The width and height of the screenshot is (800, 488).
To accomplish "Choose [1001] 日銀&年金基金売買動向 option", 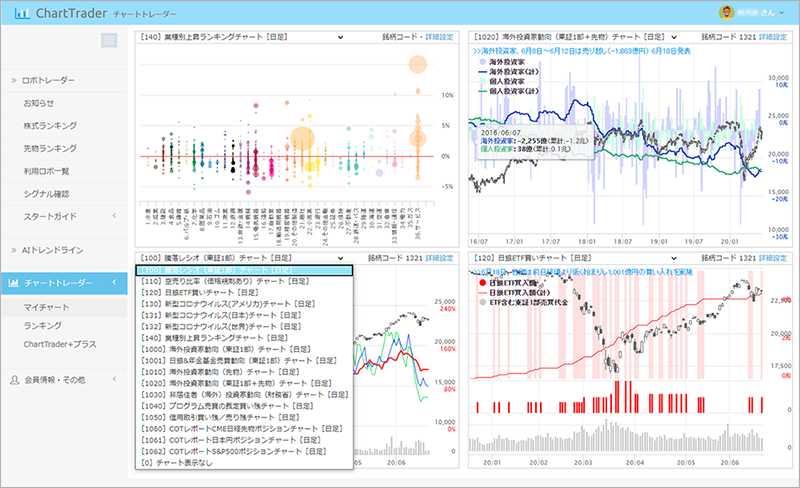I will 244,360.
